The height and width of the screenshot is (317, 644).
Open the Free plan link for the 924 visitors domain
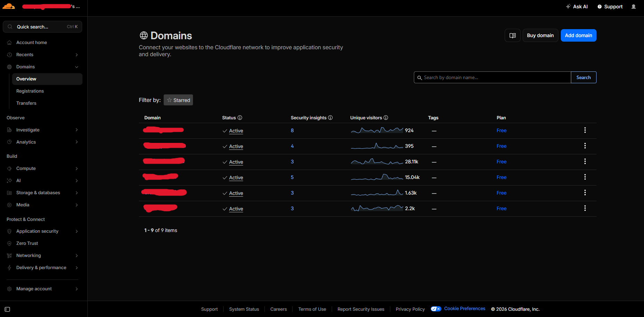click(502, 130)
